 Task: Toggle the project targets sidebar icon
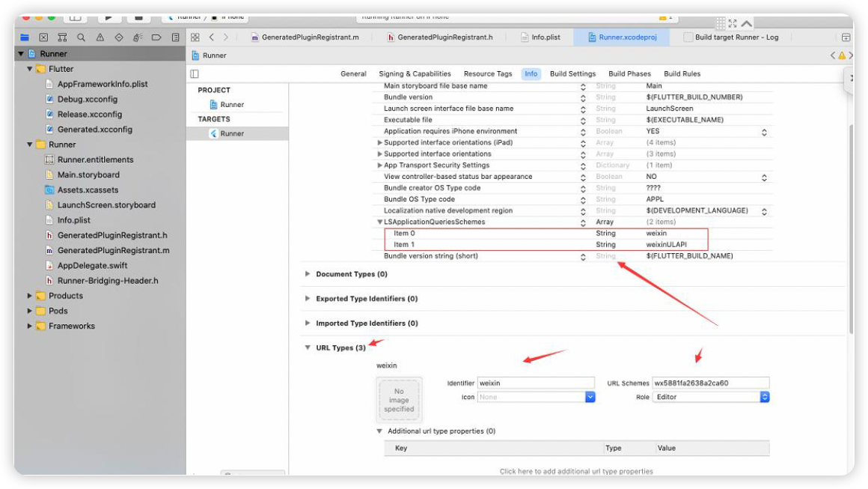click(x=195, y=74)
